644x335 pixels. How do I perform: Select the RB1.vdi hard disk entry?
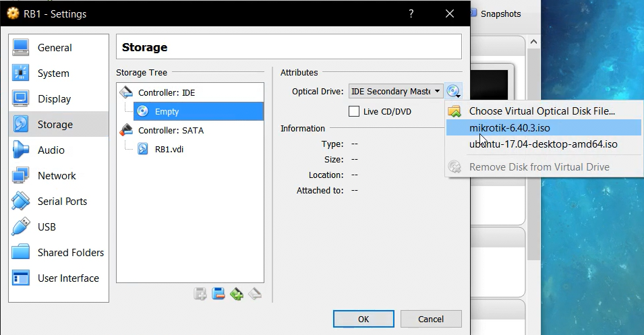198,149
